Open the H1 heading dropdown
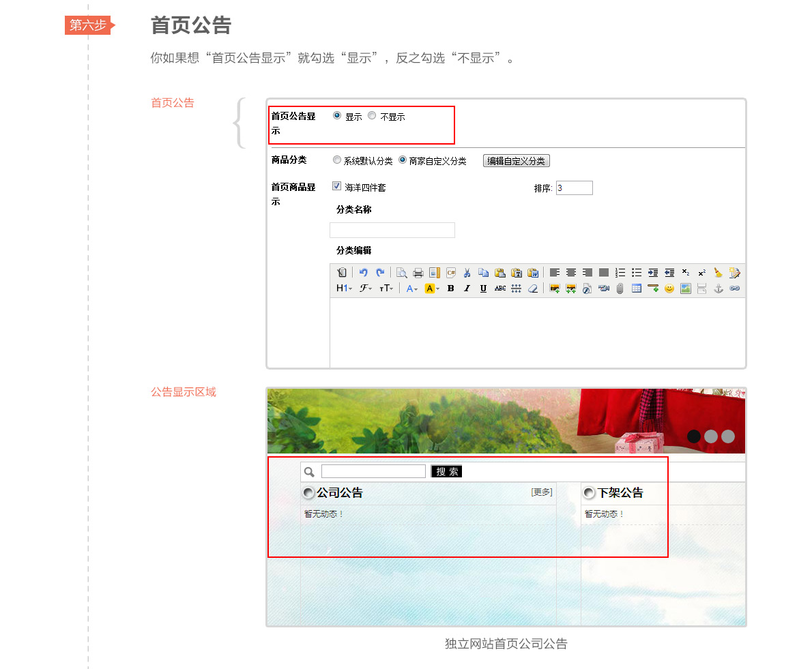Image resolution: width=812 pixels, height=669 pixels. click(344, 288)
